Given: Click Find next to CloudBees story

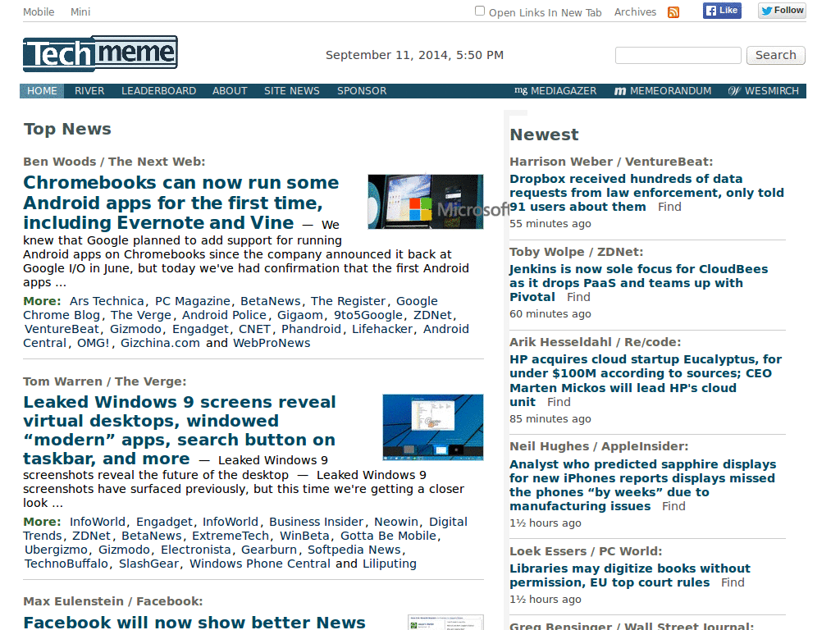Looking at the screenshot, I should tap(578, 297).
